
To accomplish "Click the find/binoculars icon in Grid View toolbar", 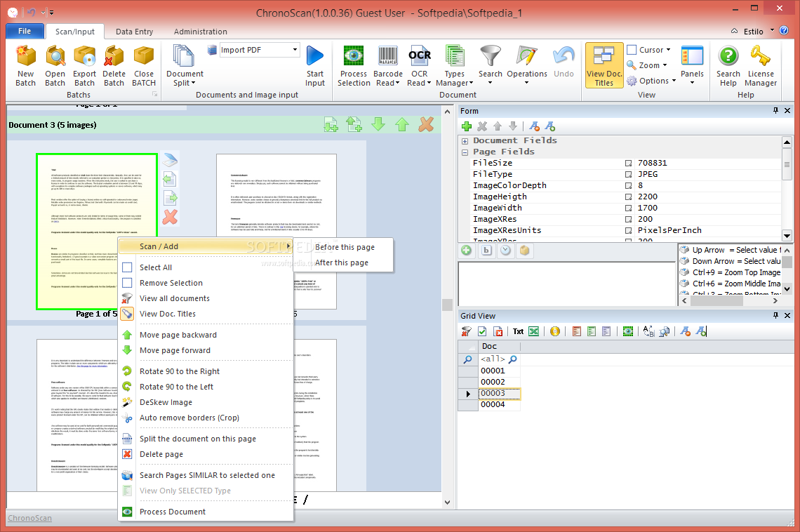I will point(665,331).
